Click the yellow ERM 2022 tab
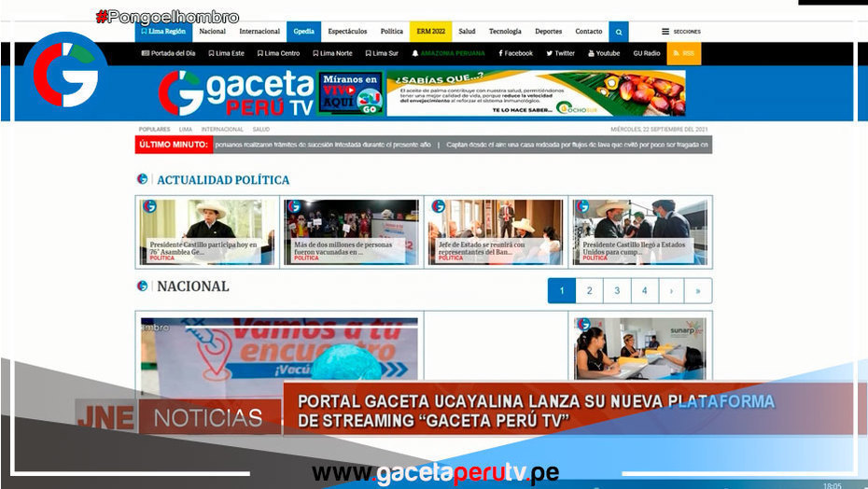 click(x=430, y=32)
